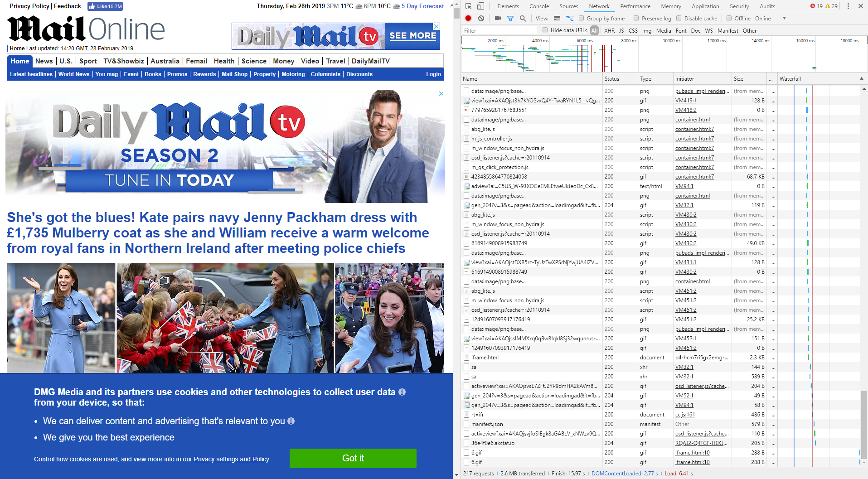Open DevTools three-dot customize menu
This screenshot has height=479, width=868.
coord(848,6)
